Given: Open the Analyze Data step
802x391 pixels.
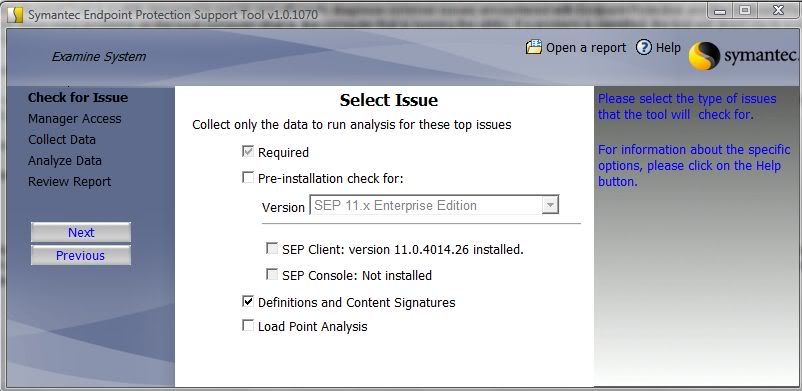Looking at the screenshot, I should pyautogui.click(x=65, y=161).
